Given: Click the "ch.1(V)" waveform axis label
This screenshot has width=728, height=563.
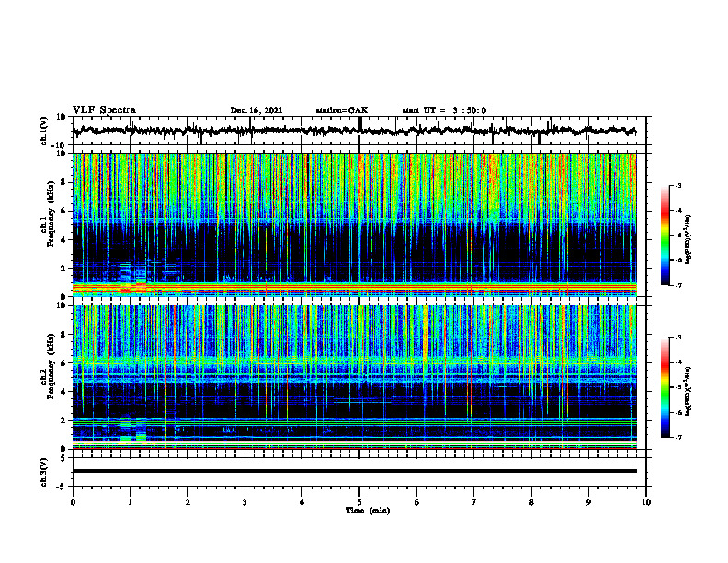Looking at the screenshot, I should (44, 131).
